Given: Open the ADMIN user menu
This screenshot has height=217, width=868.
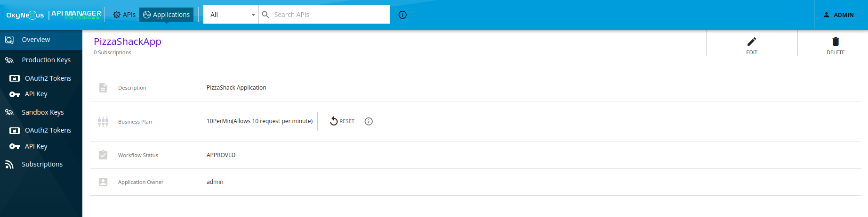Looking at the screenshot, I should pos(839,15).
